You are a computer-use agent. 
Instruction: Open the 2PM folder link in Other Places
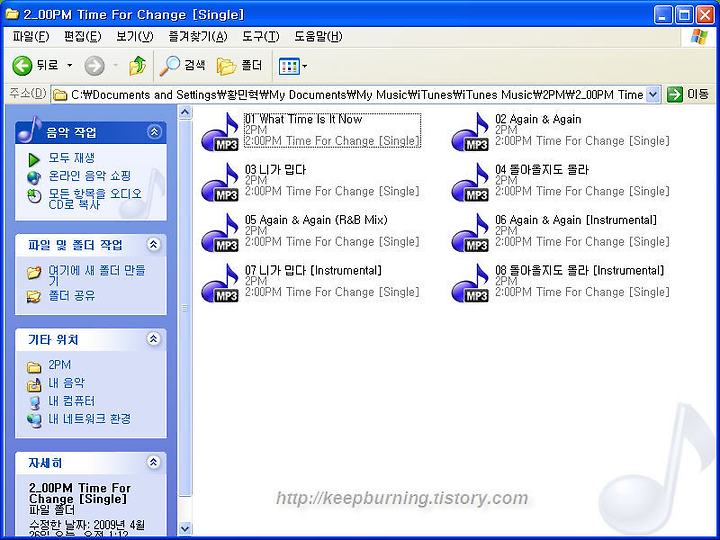(x=60, y=365)
